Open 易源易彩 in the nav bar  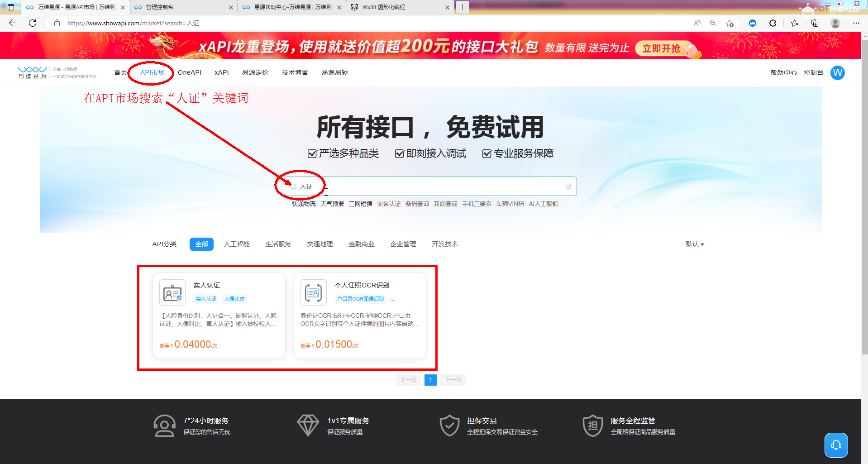(335, 72)
